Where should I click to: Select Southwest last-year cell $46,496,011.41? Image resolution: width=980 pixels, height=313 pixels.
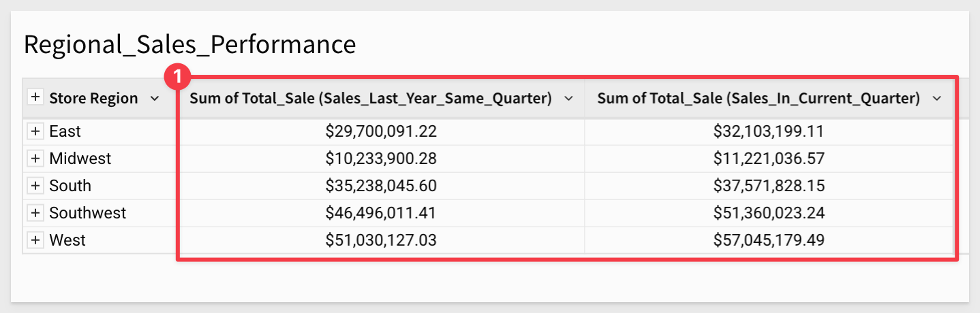pos(381,213)
